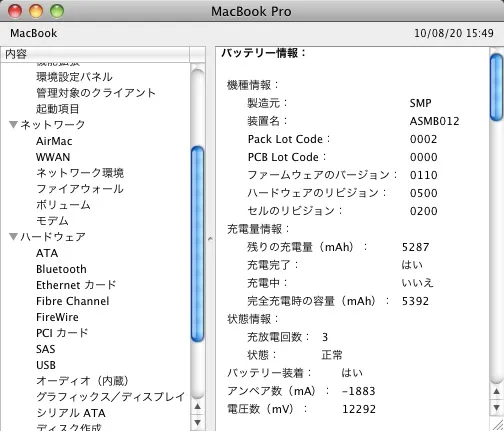Select ボリューム item
Image resolution: width=504 pixels, height=431 pixels.
(x=63, y=205)
